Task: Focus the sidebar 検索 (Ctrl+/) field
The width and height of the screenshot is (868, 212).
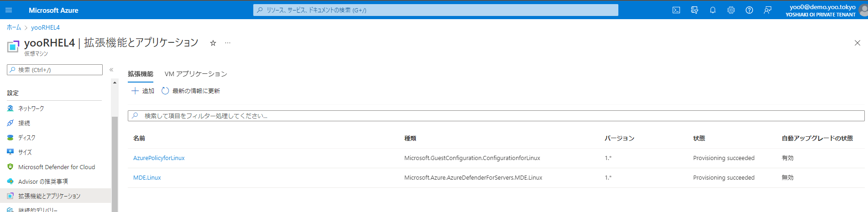Action: 55,70
